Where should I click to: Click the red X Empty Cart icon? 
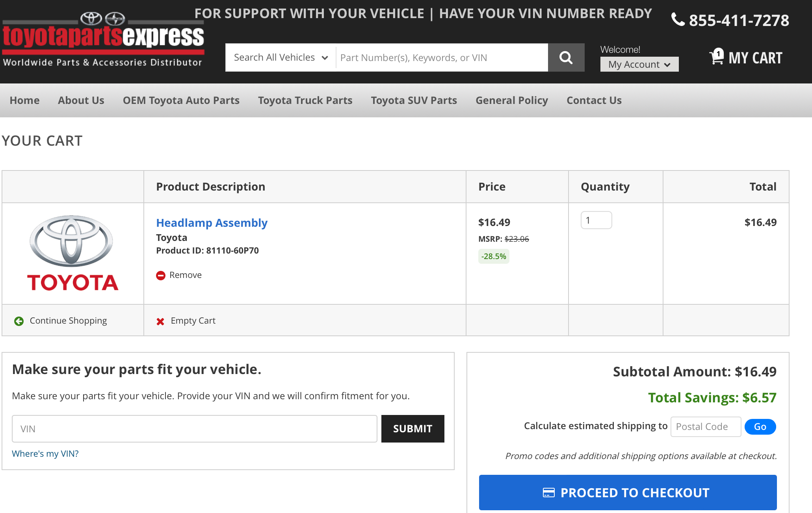tap(160, 321)
